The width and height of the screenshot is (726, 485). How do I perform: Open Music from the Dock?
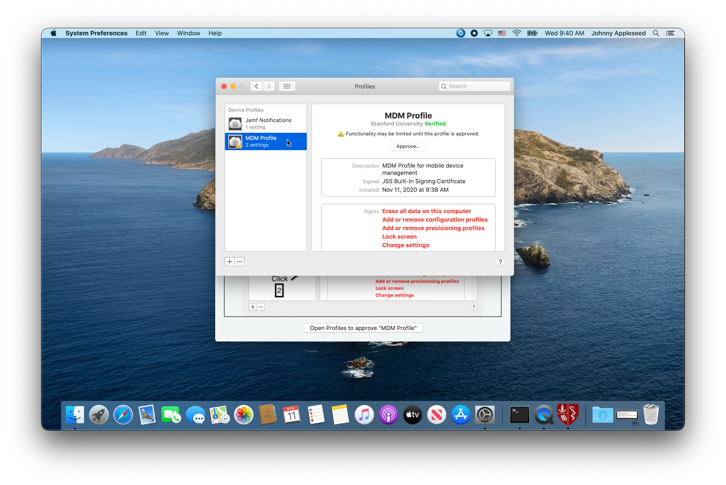pyautogui.click(x=364, y=415)
